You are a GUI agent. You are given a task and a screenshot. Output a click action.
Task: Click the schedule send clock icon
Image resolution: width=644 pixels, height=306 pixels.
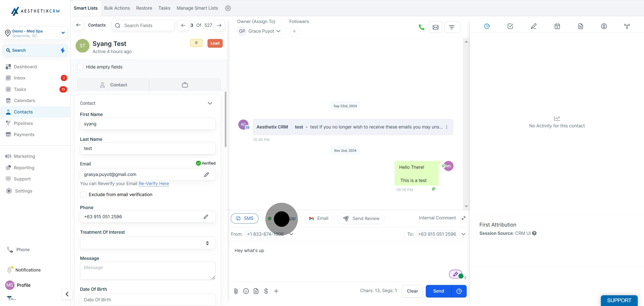pyautogui.click(x=459, y=291)
